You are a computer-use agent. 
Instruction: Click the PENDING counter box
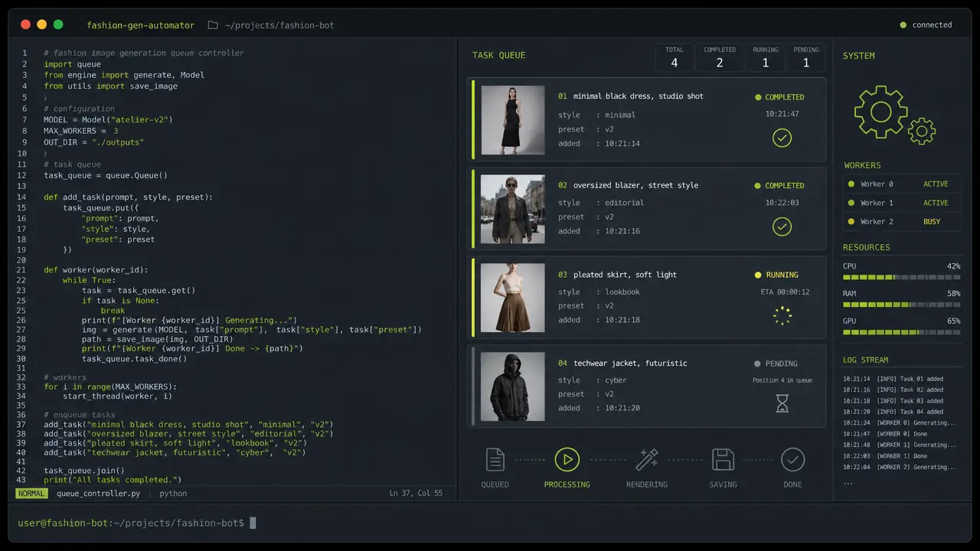tap(806, 57)
